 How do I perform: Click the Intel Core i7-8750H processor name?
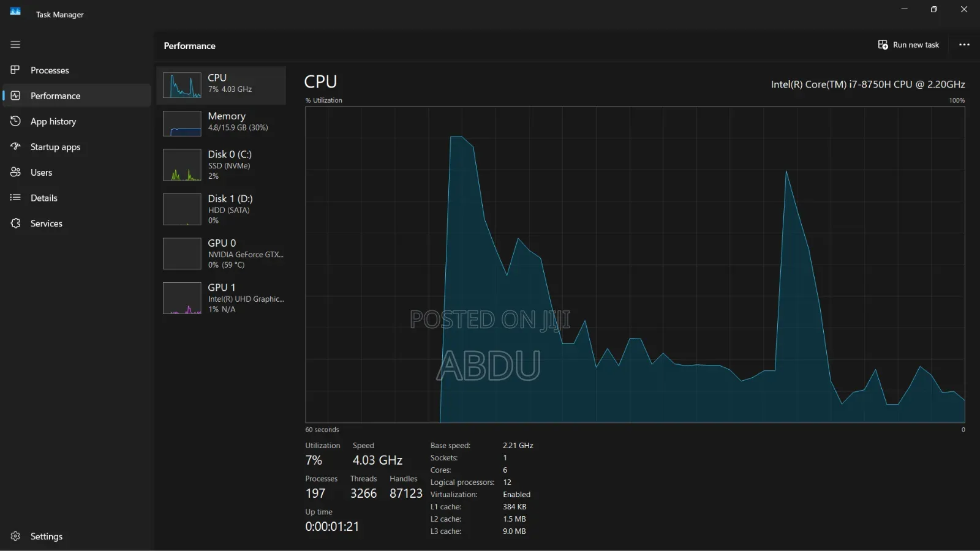click(x=868, y=84)
